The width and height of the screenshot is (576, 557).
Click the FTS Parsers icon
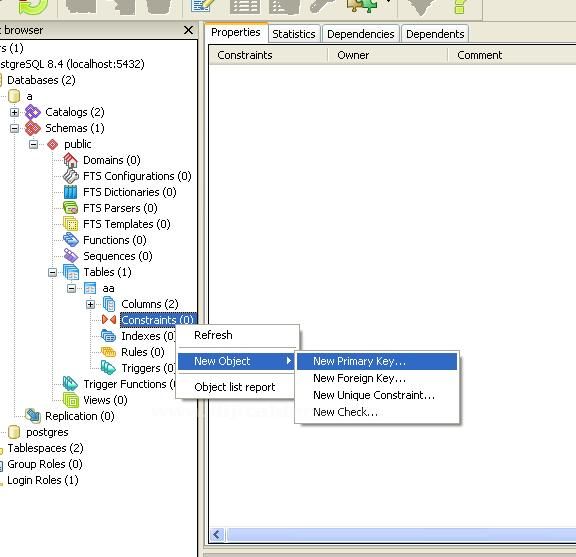click(x=71, y=208)
